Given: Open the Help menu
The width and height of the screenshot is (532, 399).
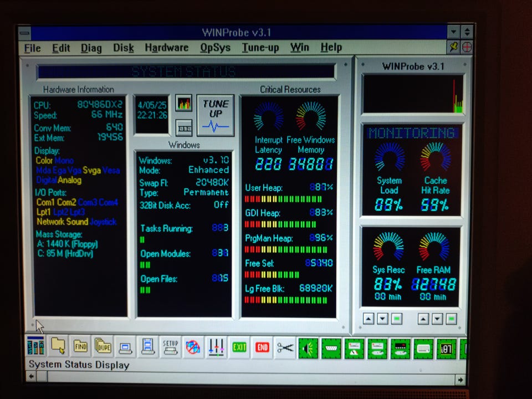Looking at the screenshot, I should pos(331,47).
